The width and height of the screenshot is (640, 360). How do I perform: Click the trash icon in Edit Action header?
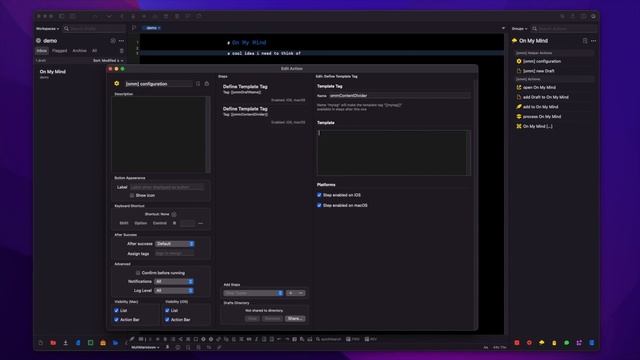click(207, 84)
